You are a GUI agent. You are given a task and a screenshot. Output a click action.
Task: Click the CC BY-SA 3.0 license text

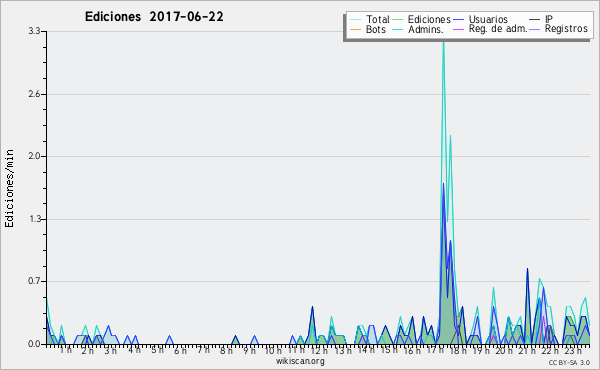569,362
